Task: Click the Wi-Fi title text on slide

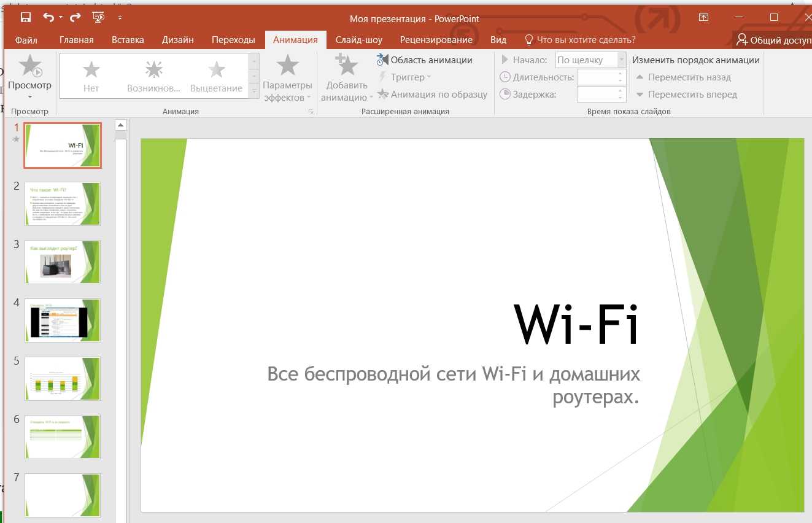Action: click(577, 325)
